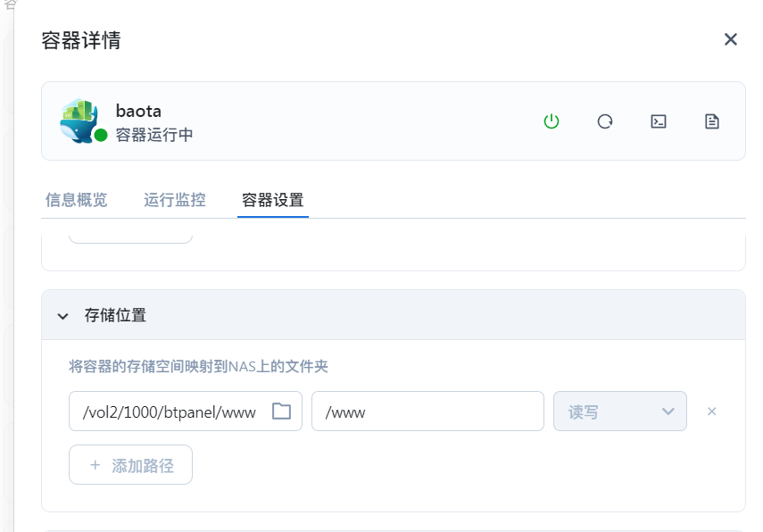Remove the /www path mapping row
Viewport: 763px width, 532px height.
click(x=711, y=411)
